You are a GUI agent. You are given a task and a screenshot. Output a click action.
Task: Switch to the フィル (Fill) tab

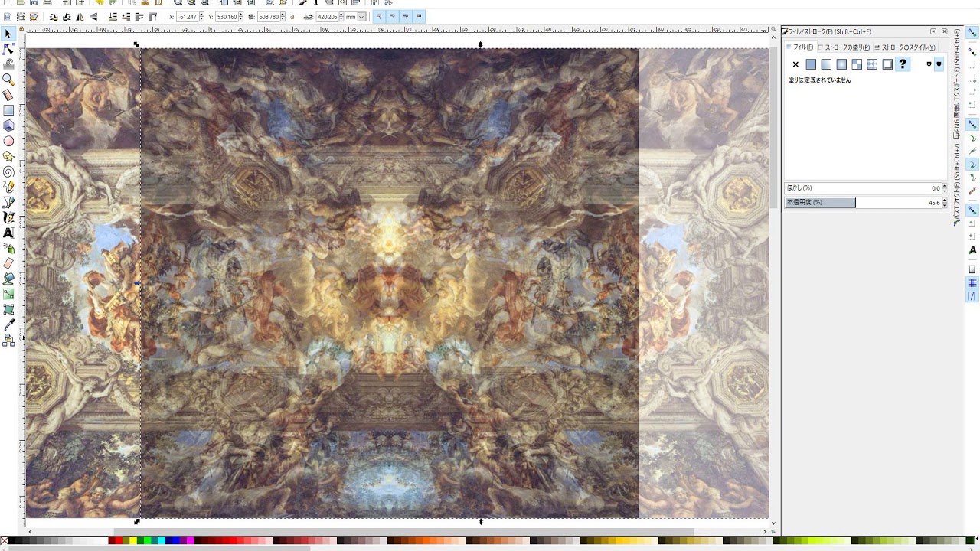(800, 47)
